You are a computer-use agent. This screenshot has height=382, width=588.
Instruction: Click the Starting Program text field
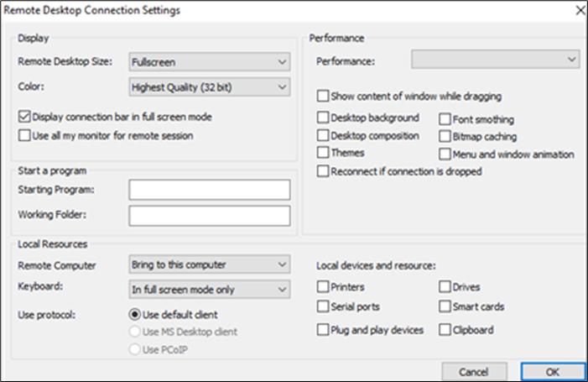(x=209, y=189)
